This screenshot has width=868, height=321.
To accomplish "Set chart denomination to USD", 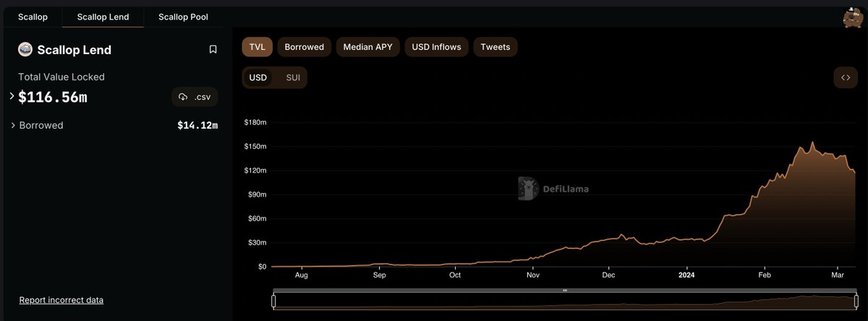I will pyautogui.click(x=258, y=77).
